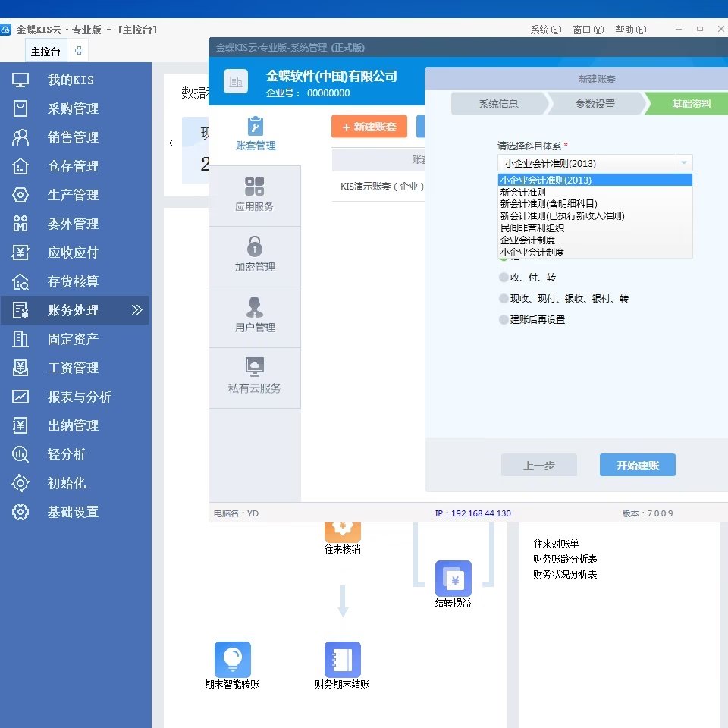Select 民间非营利组织 from the list
Image resolution: width=728 pixels, height=728 pixels.
595,228
